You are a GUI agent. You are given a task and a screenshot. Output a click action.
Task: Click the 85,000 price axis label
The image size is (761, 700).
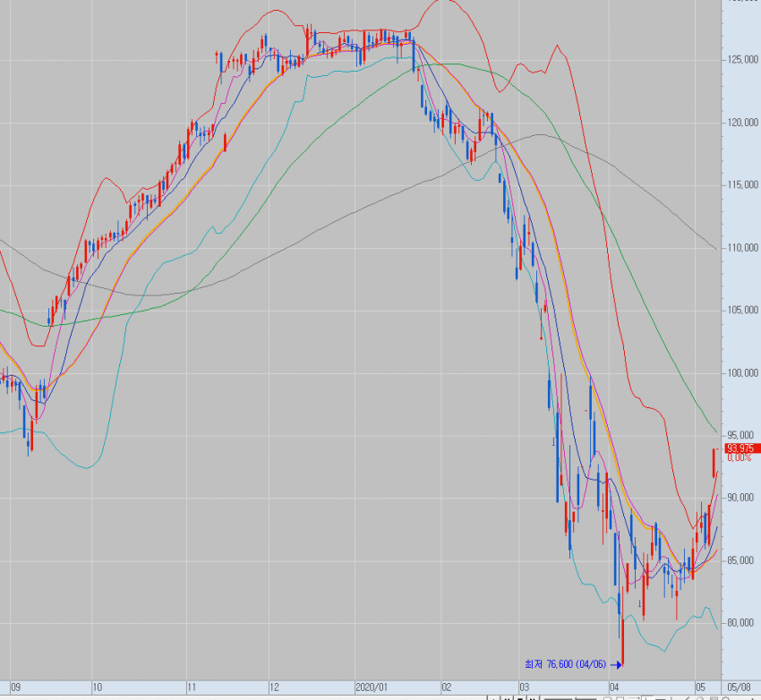pyautogui.click(x=740, y=560)
